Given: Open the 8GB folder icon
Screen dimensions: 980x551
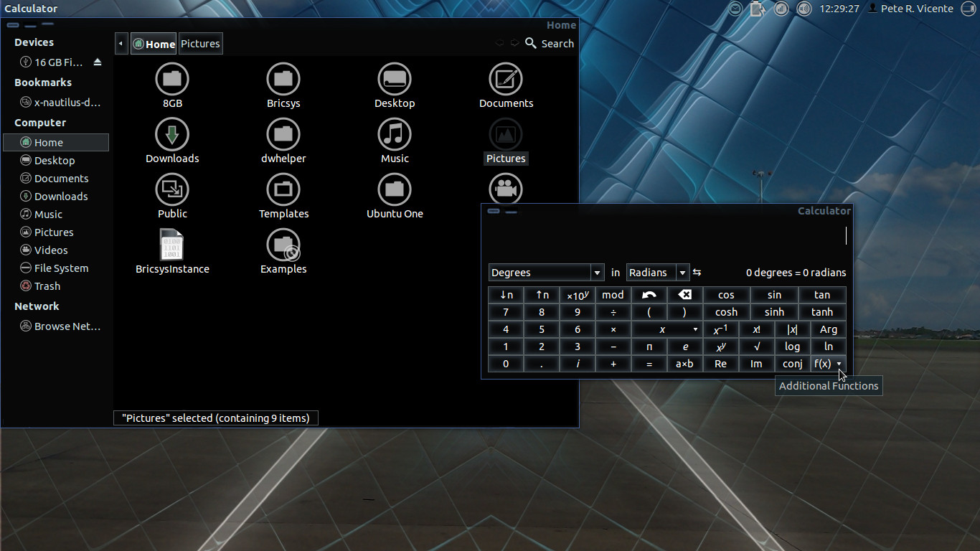Looking at the screenshot, I should [172, 79].
